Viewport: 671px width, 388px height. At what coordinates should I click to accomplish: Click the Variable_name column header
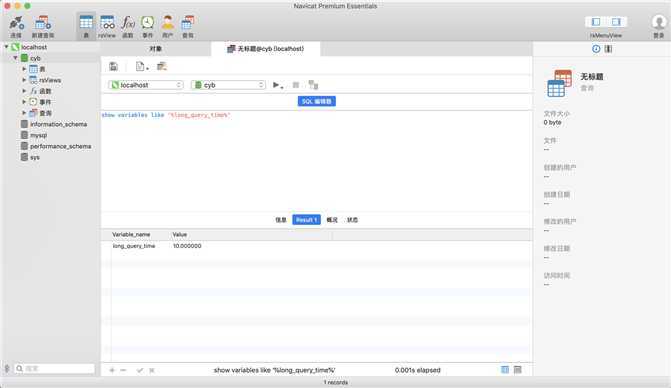131,234
